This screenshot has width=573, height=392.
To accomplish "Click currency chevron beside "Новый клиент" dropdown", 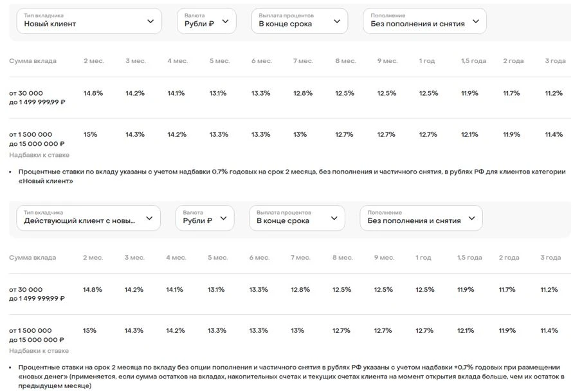I will click(225, 21).
